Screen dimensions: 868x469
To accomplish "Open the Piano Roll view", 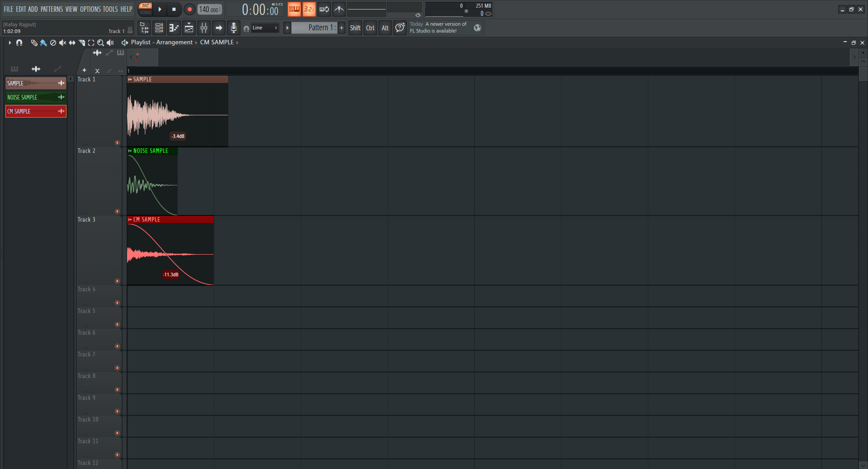I will (174, 28).
